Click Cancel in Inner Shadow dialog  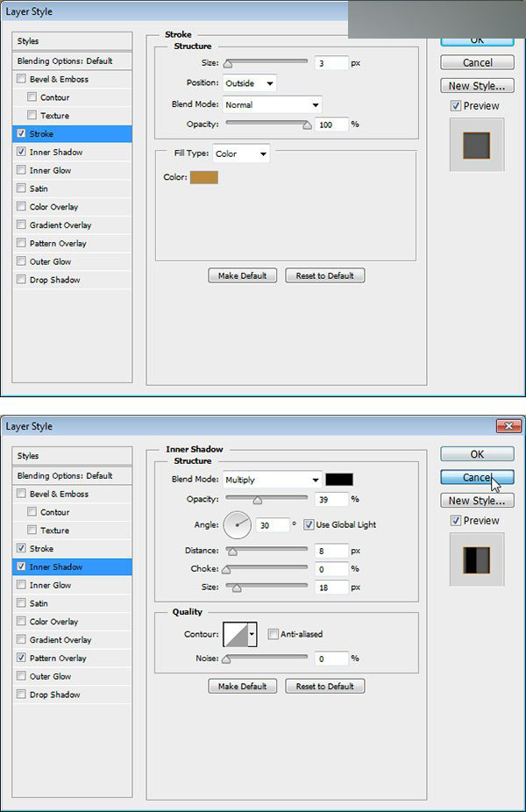(477, 477)
